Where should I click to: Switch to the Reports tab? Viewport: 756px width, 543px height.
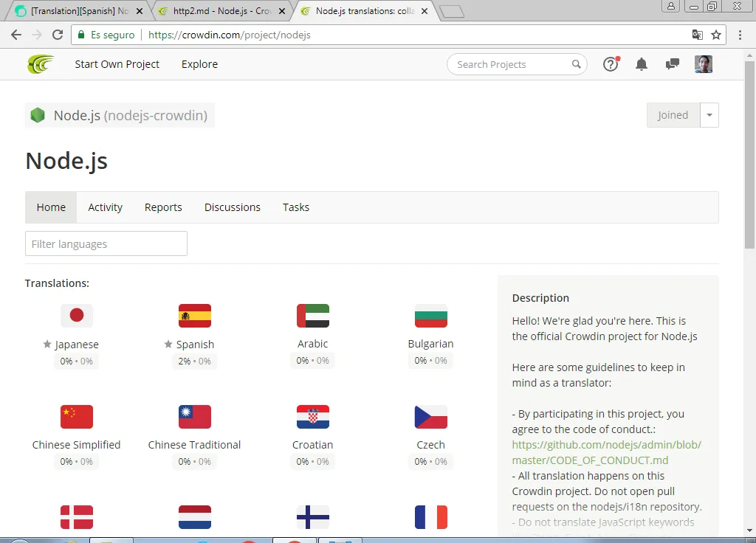coord(163,207)
